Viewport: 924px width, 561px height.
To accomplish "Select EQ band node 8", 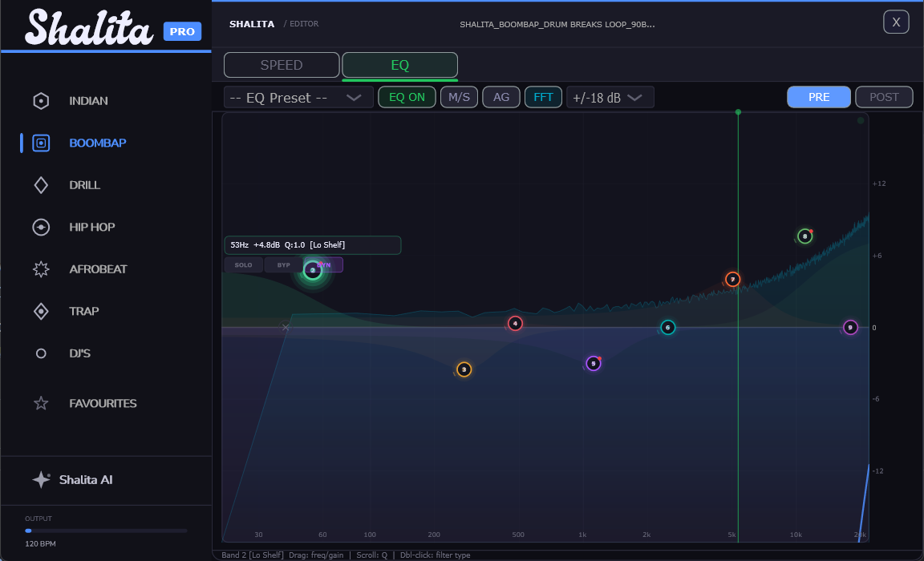I will [805, 236].
